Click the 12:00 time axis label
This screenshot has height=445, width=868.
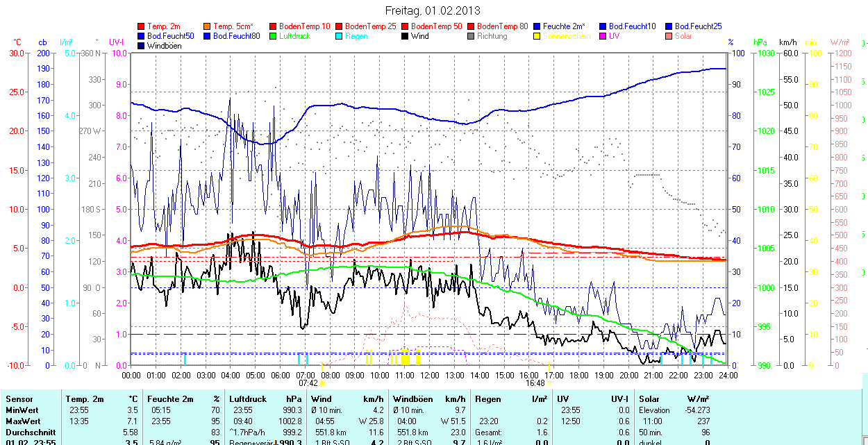tap(430, 375)
